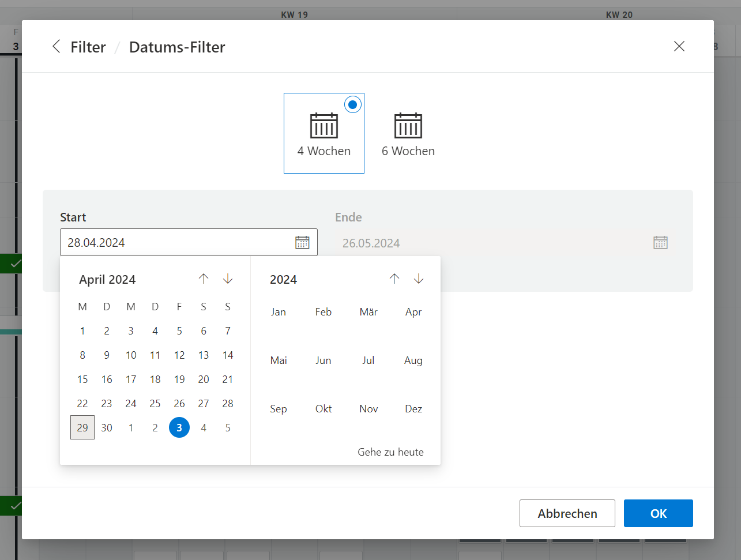Select month Apr

click(413, 312)
